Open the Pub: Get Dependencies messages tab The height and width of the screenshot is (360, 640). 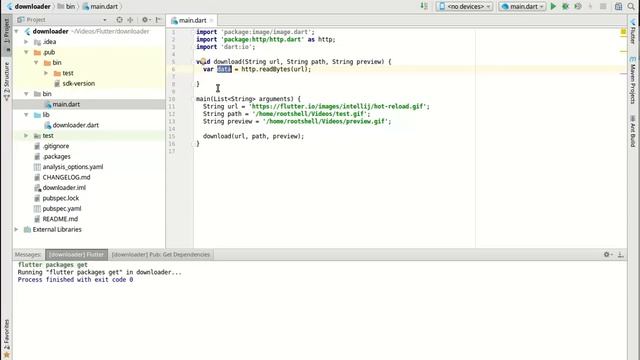point(161,254)
